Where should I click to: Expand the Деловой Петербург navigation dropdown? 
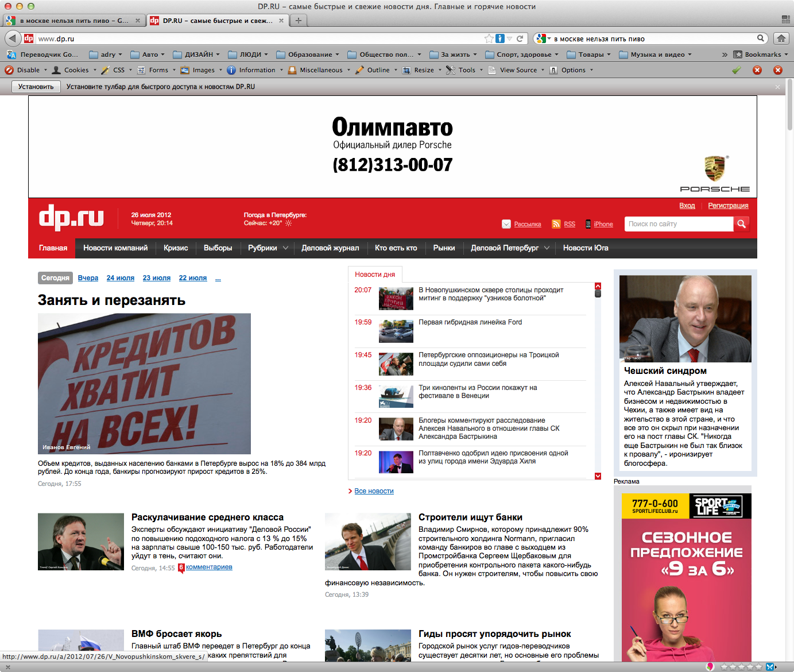[x=547, y=248]
